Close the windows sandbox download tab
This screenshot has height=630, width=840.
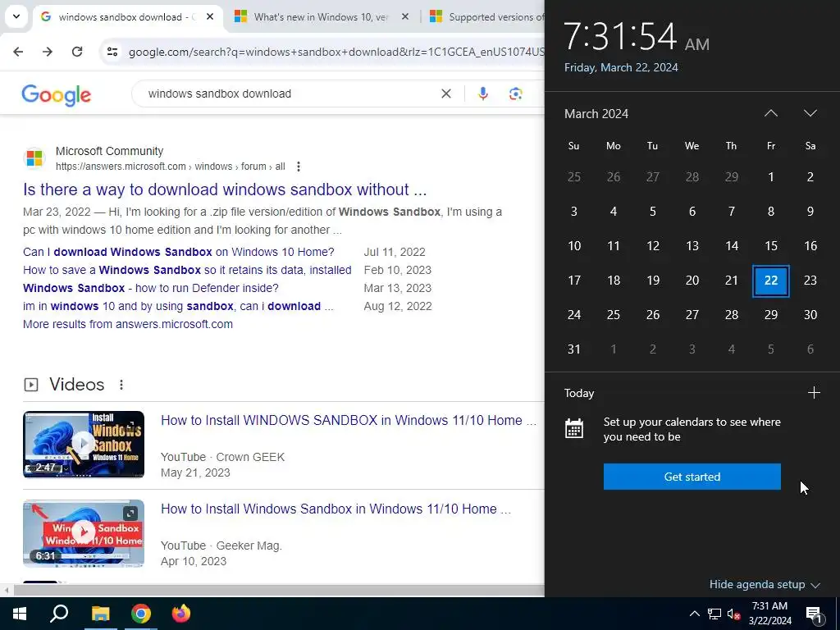(x=210, y=16)
